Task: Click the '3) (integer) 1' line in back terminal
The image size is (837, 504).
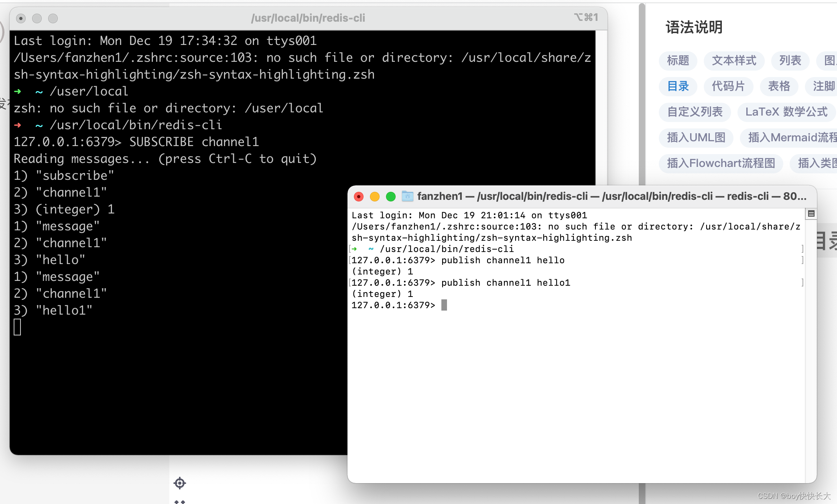Action: point(64,209)
